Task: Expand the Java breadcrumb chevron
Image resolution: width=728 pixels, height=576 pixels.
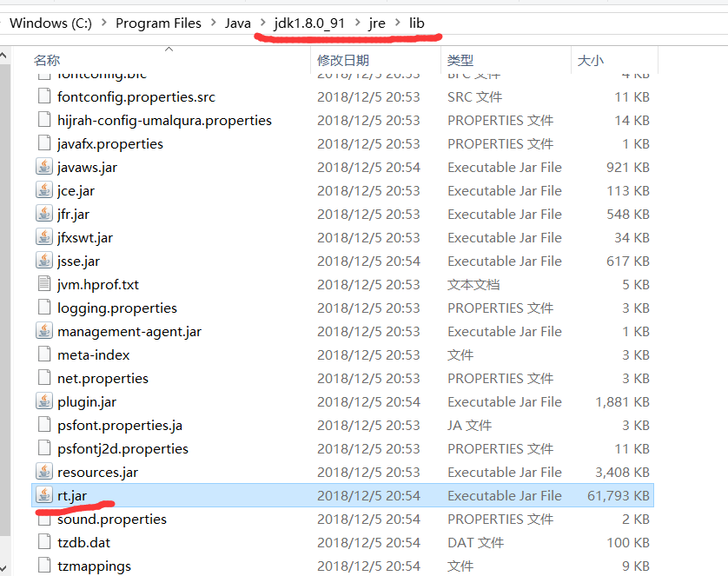Action: 263,23
